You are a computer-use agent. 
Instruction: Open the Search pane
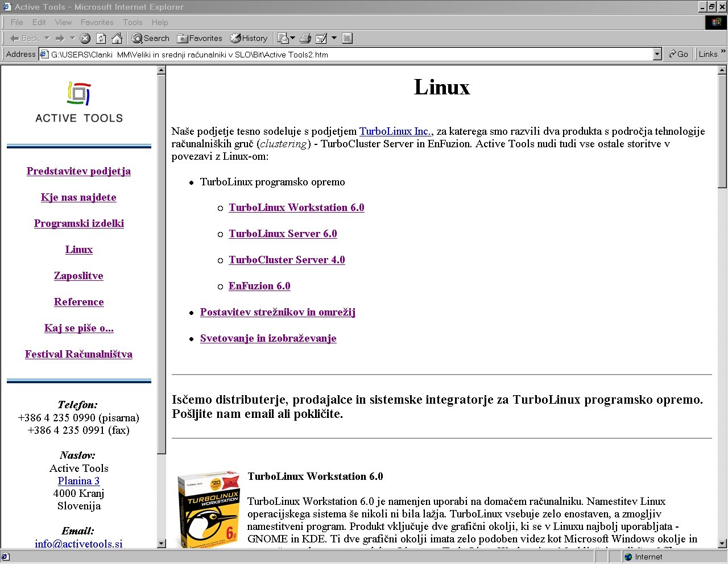(x=151, y=38)
